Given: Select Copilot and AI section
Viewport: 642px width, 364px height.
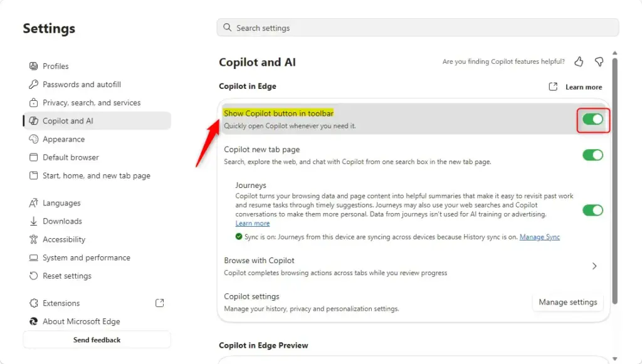Looking at the screenshot, I should tap(97, 121).
